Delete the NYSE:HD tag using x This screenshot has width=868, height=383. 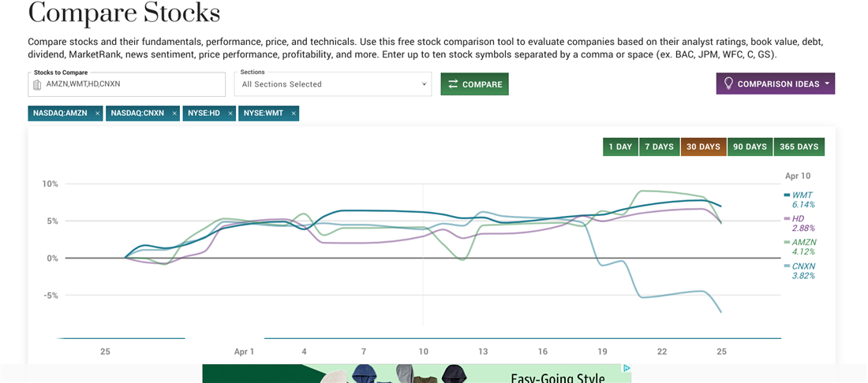[230, 113]
